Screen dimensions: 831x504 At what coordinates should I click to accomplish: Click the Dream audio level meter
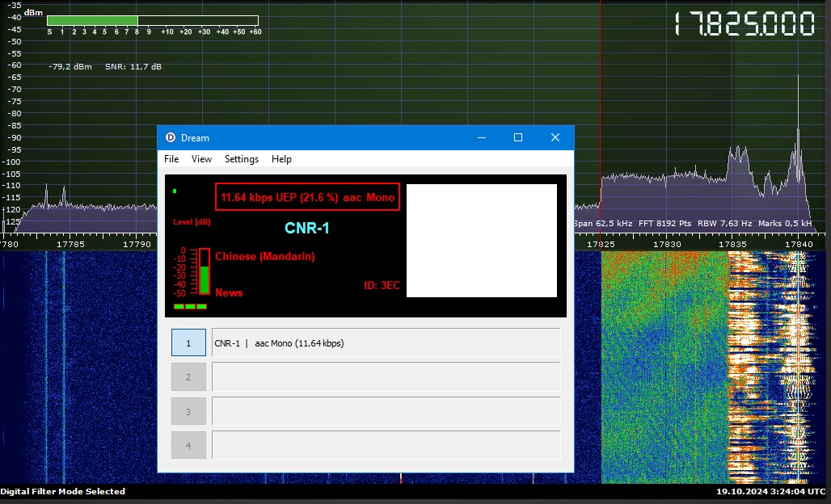click(204, 271)
